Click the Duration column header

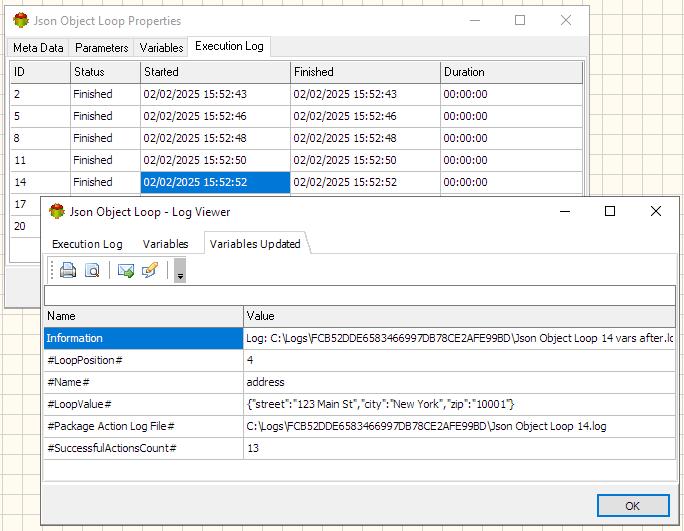click(511, 72)
